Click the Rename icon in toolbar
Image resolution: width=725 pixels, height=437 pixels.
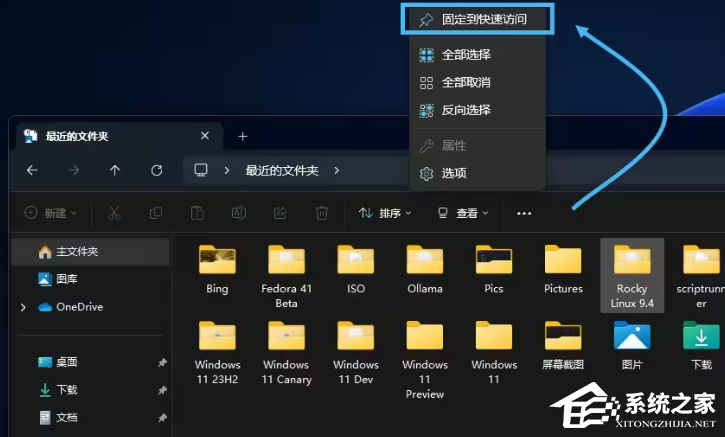point(239,213)
